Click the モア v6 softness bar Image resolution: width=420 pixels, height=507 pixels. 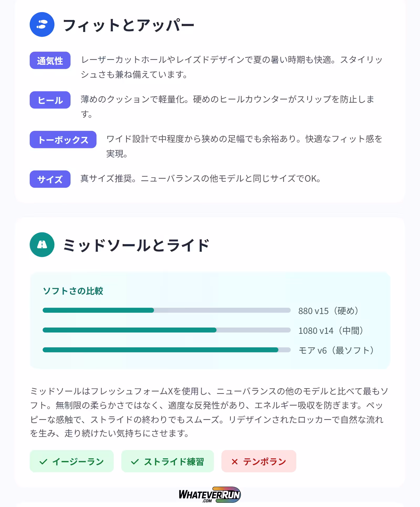tap(166, 350)
